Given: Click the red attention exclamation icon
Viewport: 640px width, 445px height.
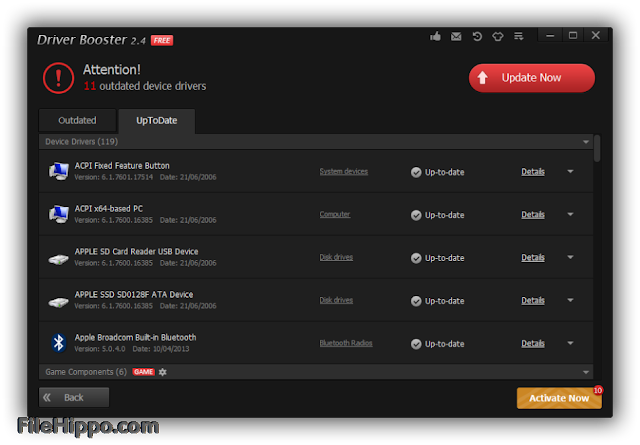Looking at the screenshot, I should pos(58,78).
